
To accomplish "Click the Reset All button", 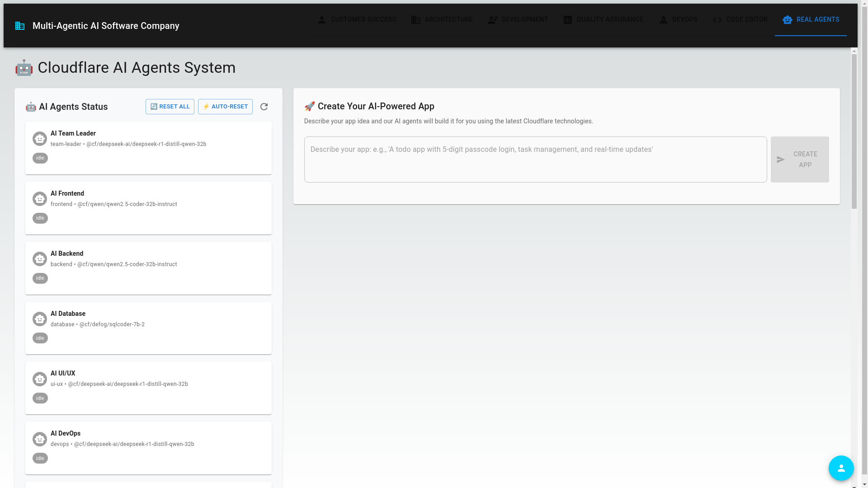I will pos(170,107).
